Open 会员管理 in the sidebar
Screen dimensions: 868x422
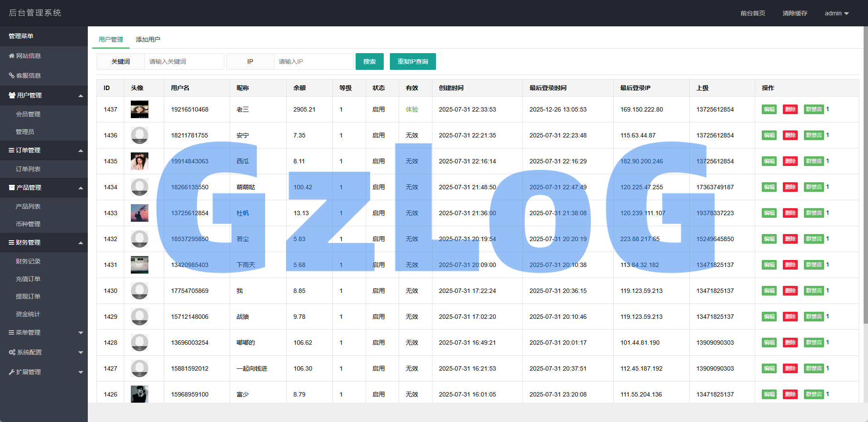point(28,114)
